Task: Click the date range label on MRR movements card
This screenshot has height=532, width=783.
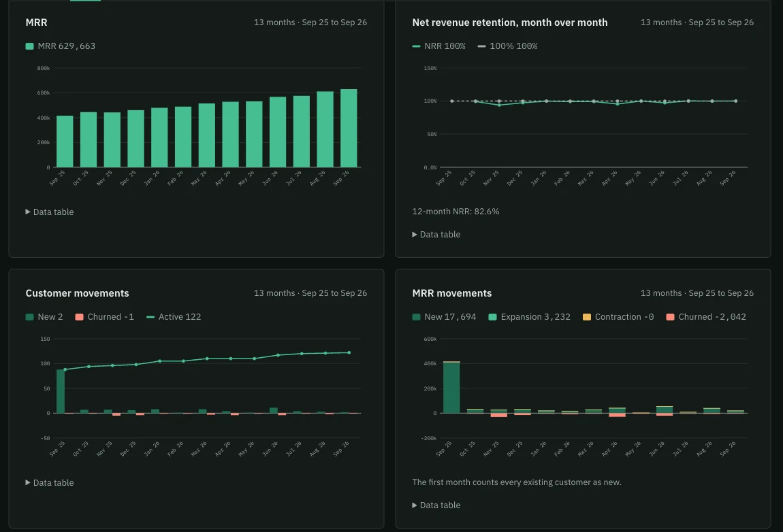Action: pyautogui.click(x=697, y=293)
